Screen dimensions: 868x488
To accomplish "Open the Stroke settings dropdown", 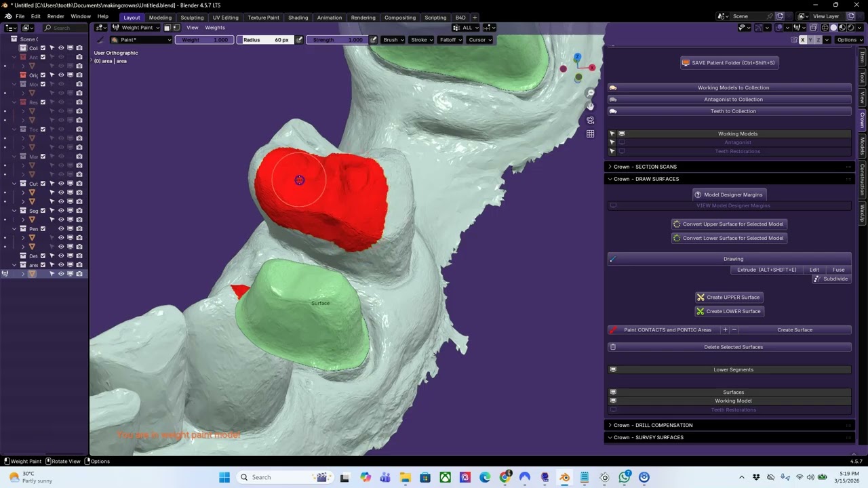I will [x=422, y=40].
